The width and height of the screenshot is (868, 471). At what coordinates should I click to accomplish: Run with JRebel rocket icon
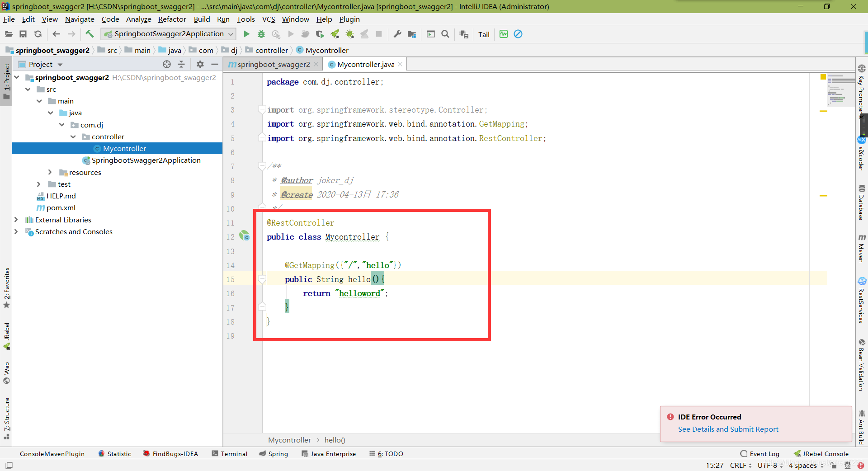click(x=335, y=34)
